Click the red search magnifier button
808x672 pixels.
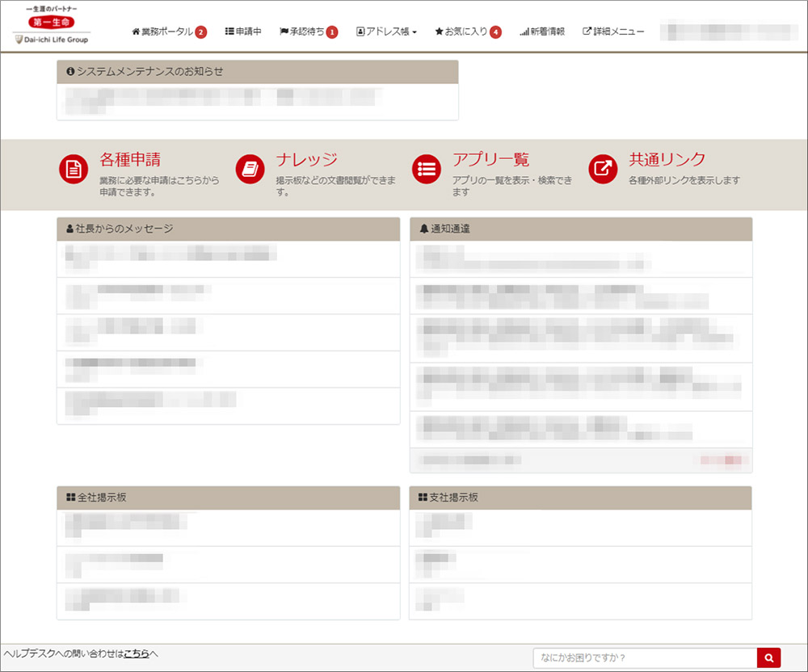click(x=769, y=658)
